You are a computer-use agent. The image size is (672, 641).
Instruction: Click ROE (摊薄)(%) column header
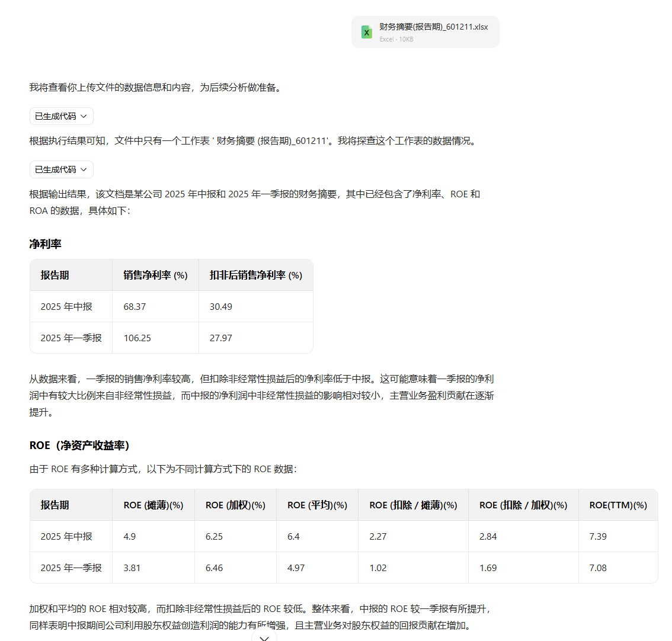pos(153,505)
